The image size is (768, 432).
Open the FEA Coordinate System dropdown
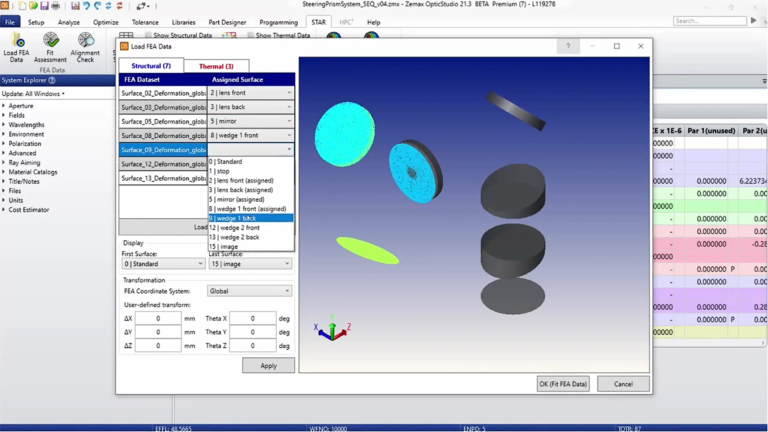coord(250,291)
